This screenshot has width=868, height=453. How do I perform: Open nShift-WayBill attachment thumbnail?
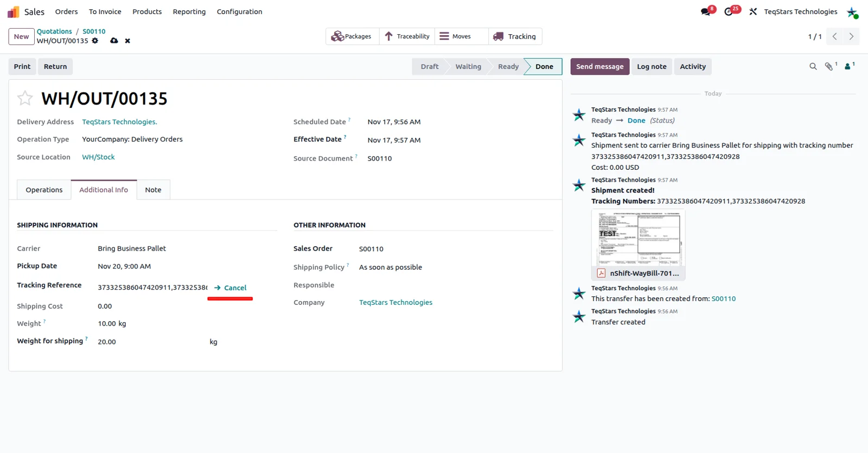[639, 238]
